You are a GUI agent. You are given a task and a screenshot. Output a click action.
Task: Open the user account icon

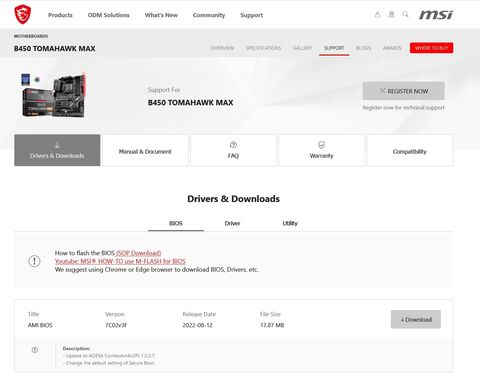377,14
